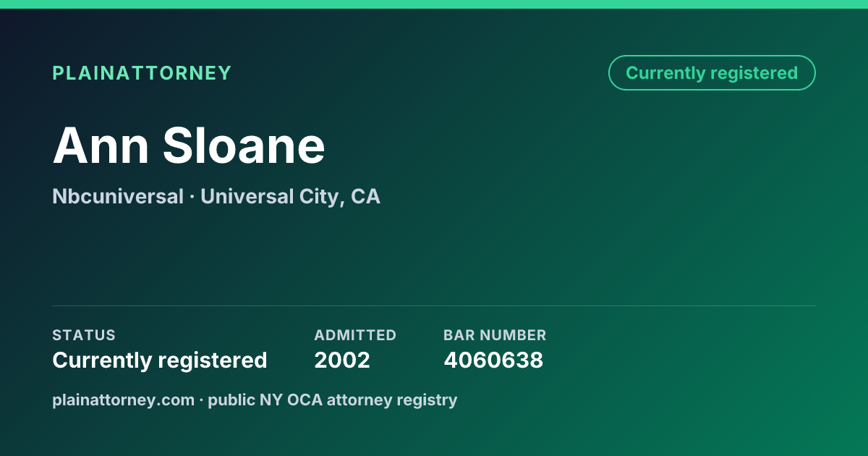
Task: Click the public NY OCA attorney registry text
Action: tap(333, 400)
